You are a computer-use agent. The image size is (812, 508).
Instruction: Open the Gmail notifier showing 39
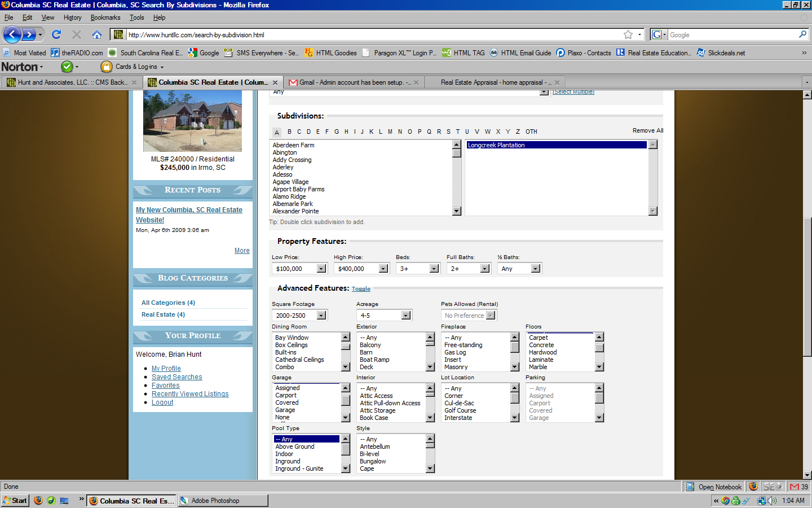tap(799, 487)
